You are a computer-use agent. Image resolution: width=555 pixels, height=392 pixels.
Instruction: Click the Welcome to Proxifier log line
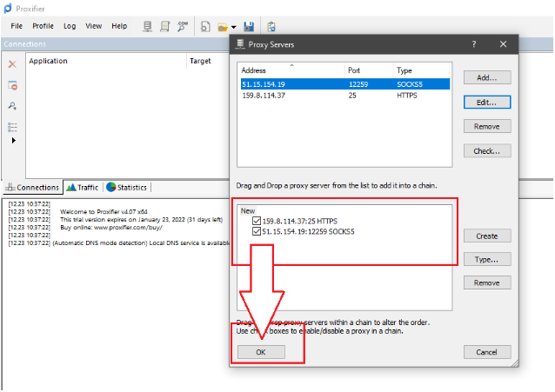[x=104, y=211]
